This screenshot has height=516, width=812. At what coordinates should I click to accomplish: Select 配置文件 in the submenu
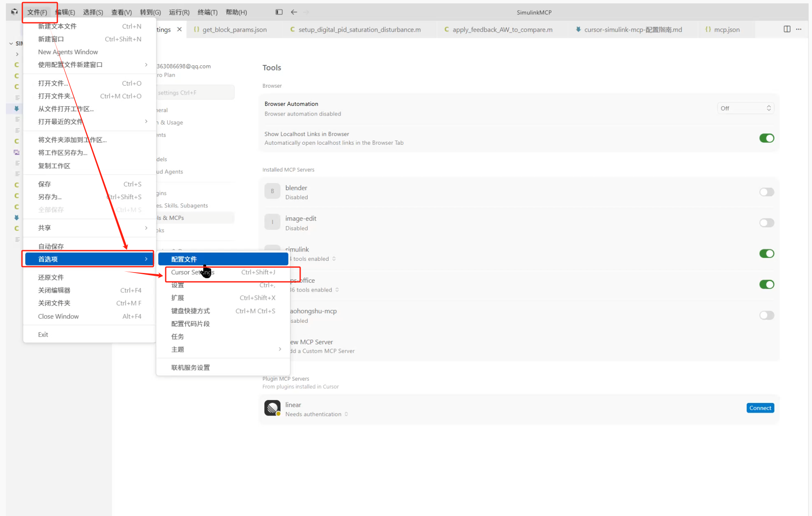223,259
